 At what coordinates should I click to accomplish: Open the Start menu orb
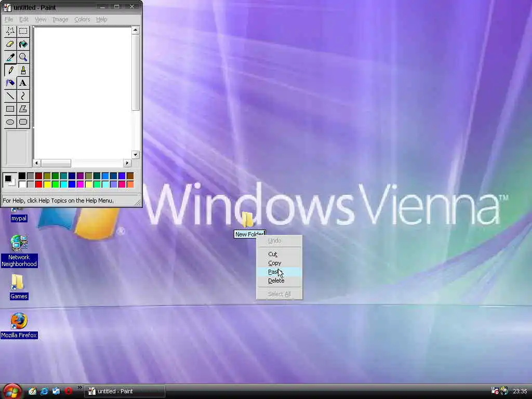pyautogui.click(x=12, y=391)
